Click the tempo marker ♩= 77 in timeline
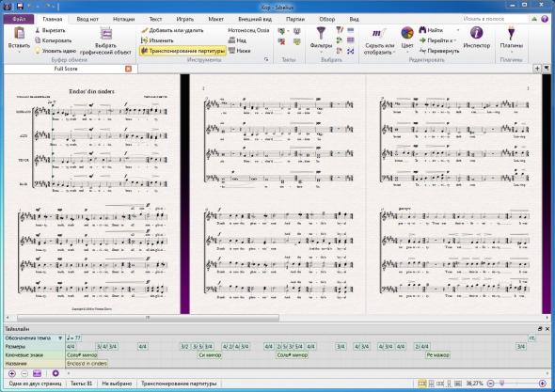555x392 pixels. click(x=73, y=338)
